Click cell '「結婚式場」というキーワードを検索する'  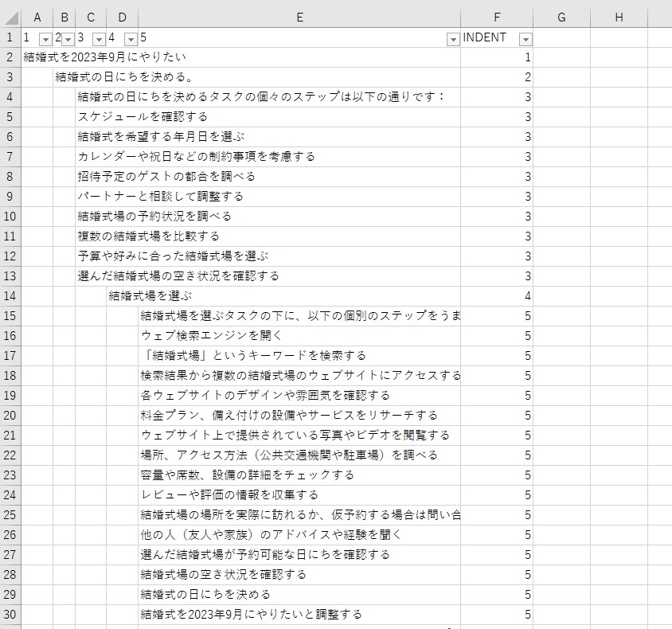click(253, 356)
